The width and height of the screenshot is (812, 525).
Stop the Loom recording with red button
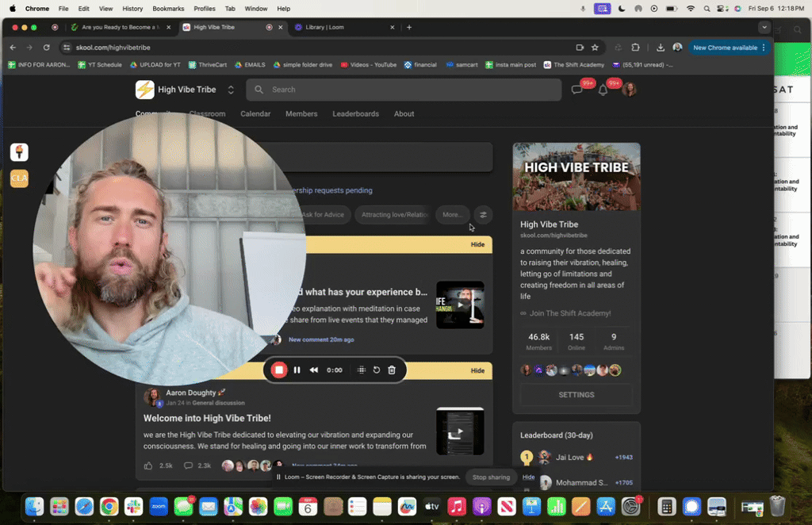(x=278, y=370)
